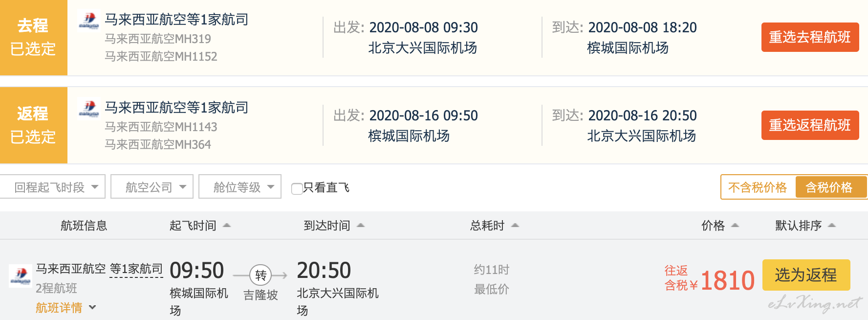Expand 航班详情 flight details

click(x=65, y=308)
